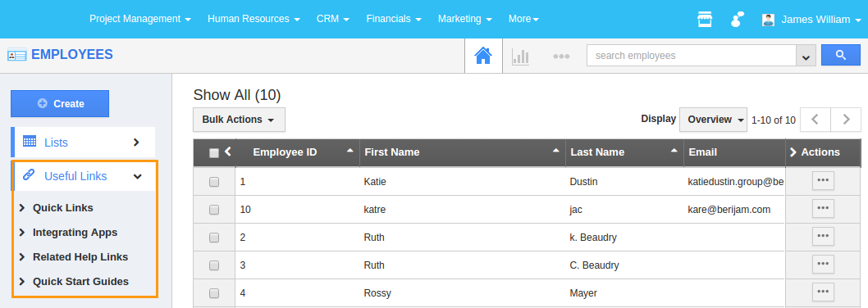Open the messages chat bubbles icon
868x308 pixels.
[x=737, y=20]
